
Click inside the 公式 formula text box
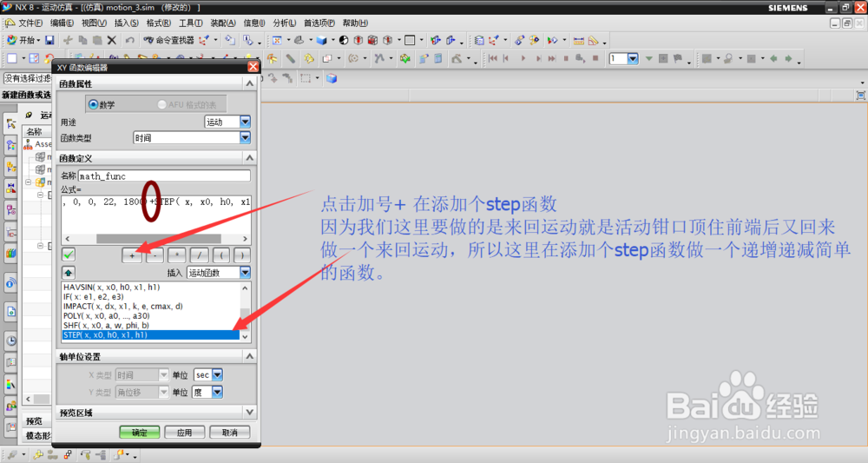point(156,214)
